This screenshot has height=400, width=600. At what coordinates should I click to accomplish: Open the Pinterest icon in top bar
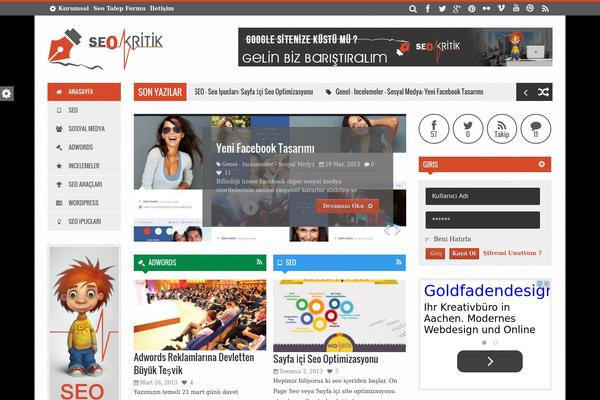[471, 8]
